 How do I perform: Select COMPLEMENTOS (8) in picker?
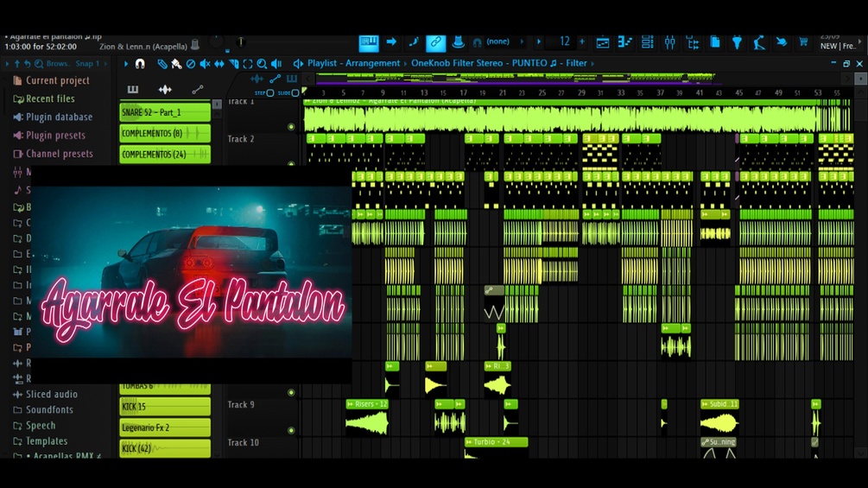pyautogui.click(x=165, y=133)
